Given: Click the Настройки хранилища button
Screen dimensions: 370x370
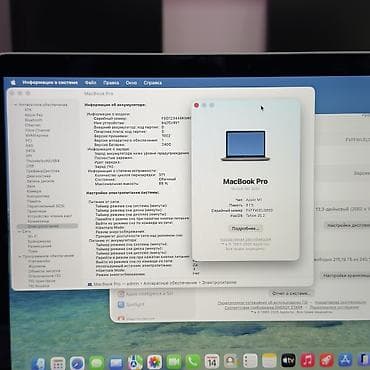Looking at the screenshot, I should tap(346, 276).
